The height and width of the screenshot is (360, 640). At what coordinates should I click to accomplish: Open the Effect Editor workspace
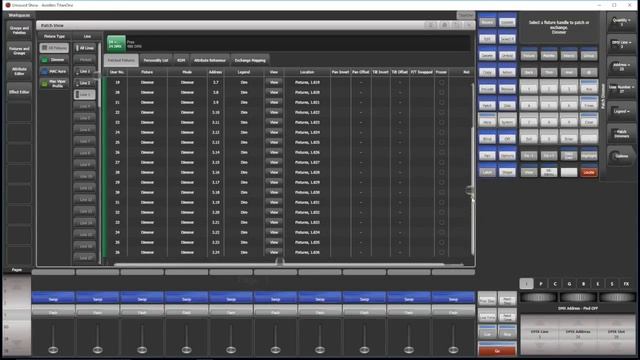[x=19, y=92]
